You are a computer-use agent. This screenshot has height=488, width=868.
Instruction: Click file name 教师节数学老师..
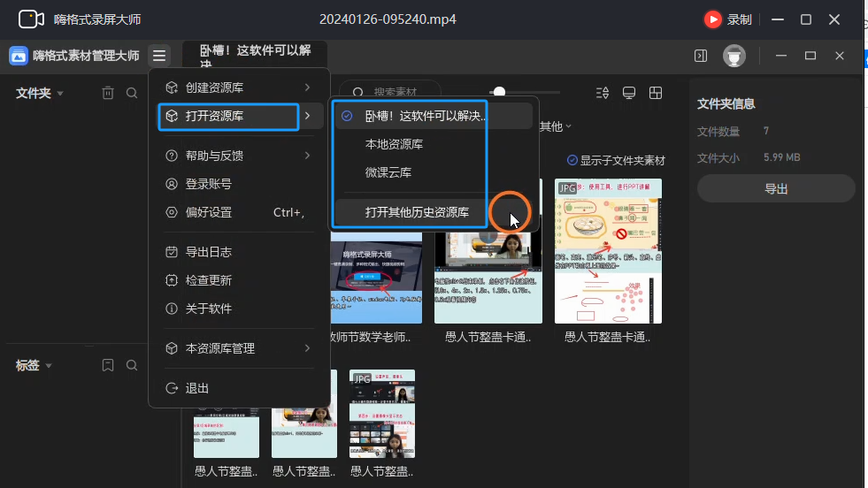tap(371, 337)
